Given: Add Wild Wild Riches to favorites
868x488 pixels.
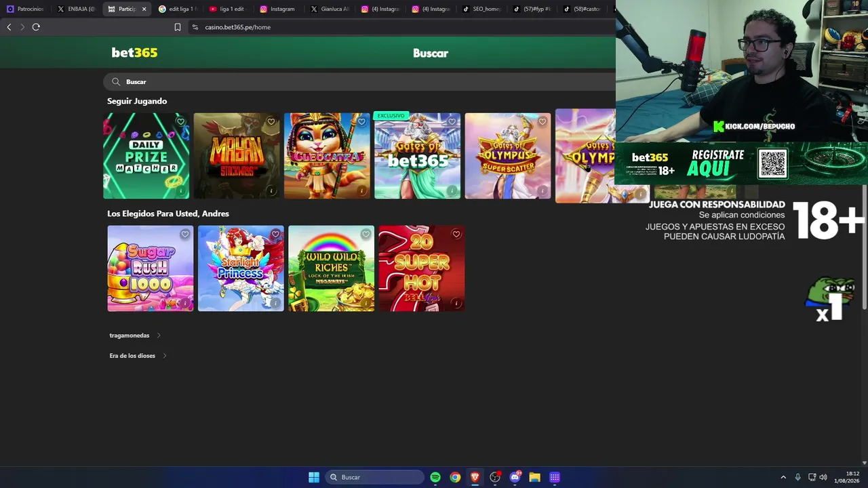Looking at the screenshot, I should [x=366, y=235].
